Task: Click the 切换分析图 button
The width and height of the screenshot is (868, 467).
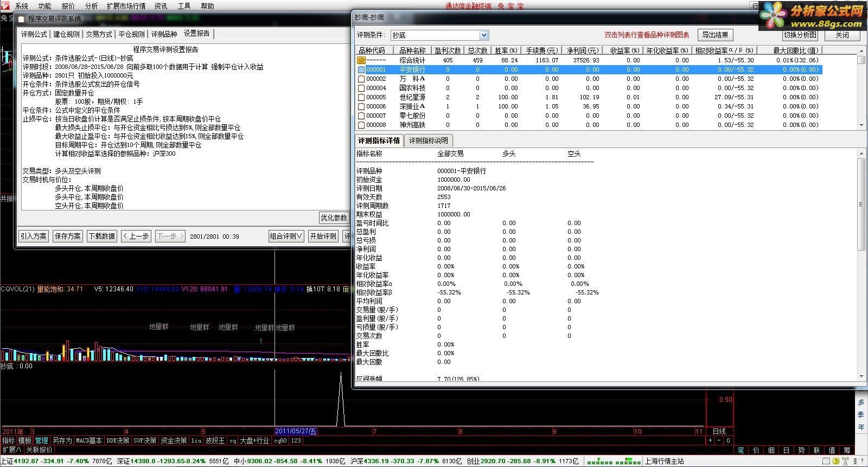Action: coord(800,35)
